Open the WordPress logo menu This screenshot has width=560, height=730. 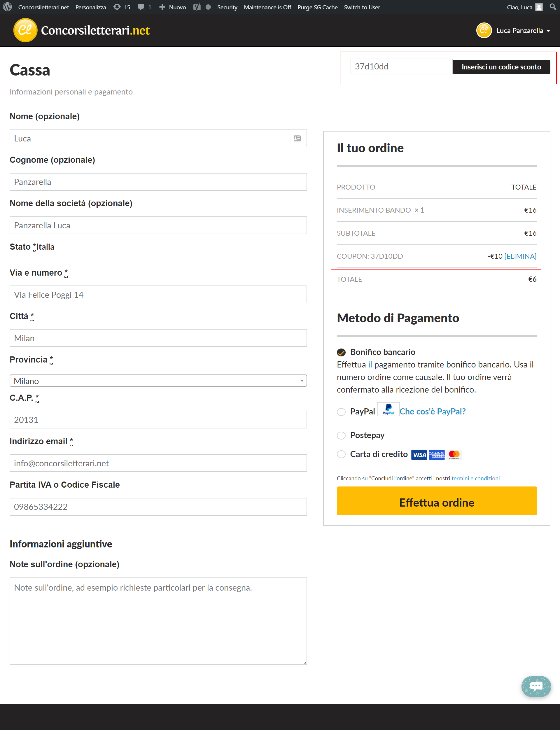(7, 7)
